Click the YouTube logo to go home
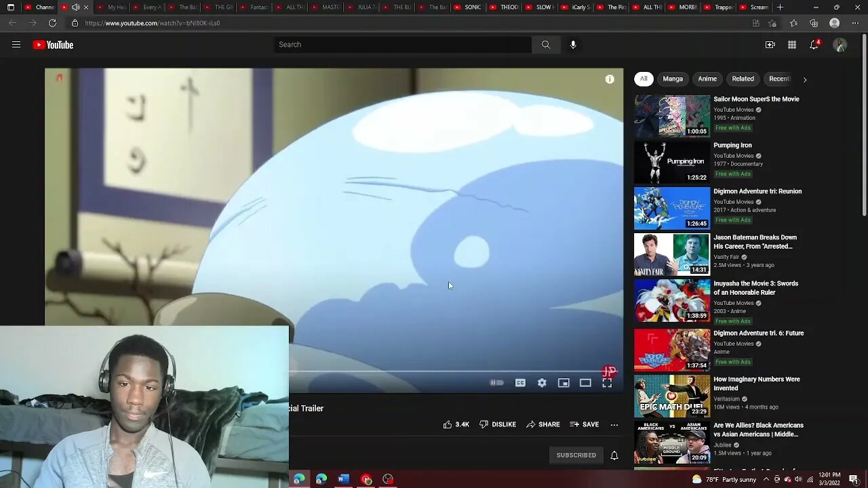The height and width of the screenshot is (488, 868). (53, 45)
